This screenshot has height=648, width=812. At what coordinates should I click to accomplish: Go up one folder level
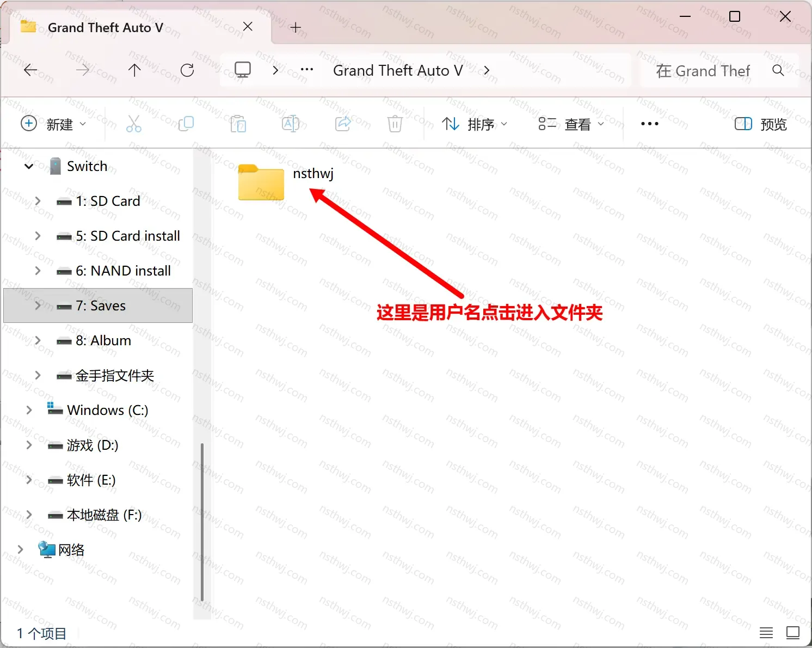134,70
